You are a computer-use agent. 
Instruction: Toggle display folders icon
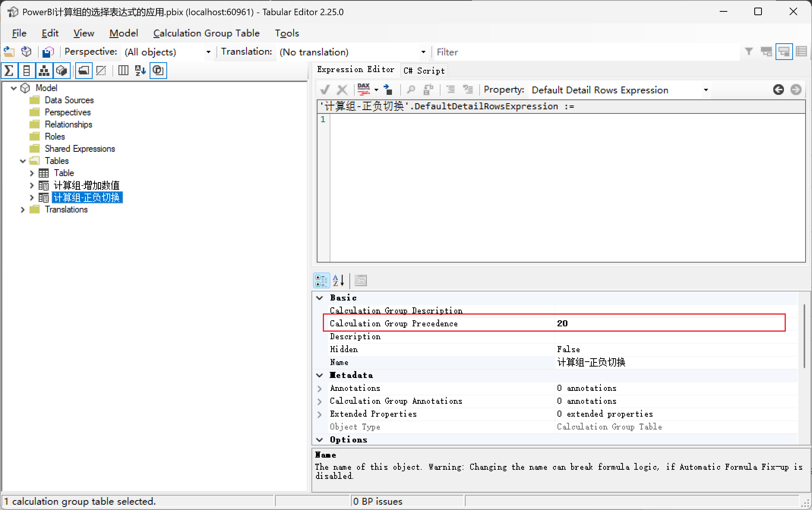[x=84, y=71]
